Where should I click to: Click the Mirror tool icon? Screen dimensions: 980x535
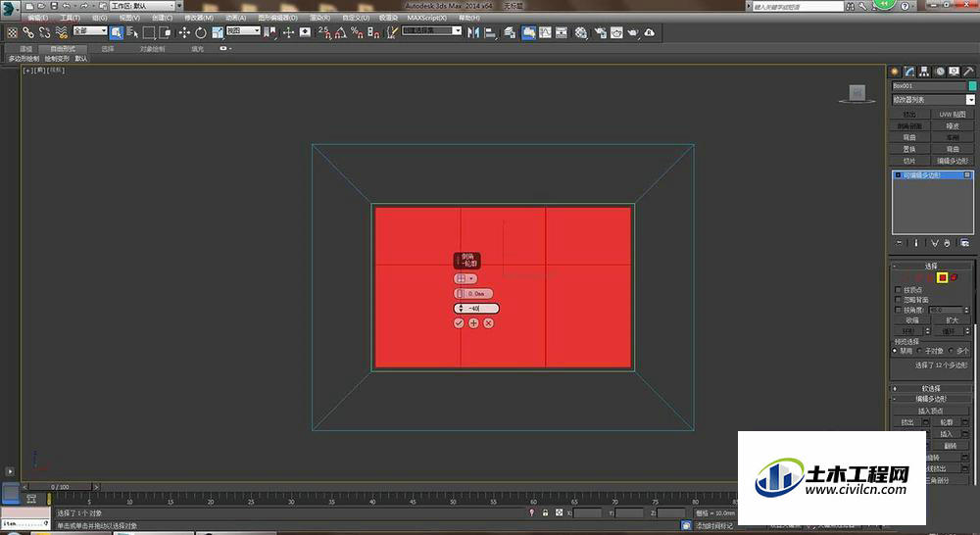point(473,32)
